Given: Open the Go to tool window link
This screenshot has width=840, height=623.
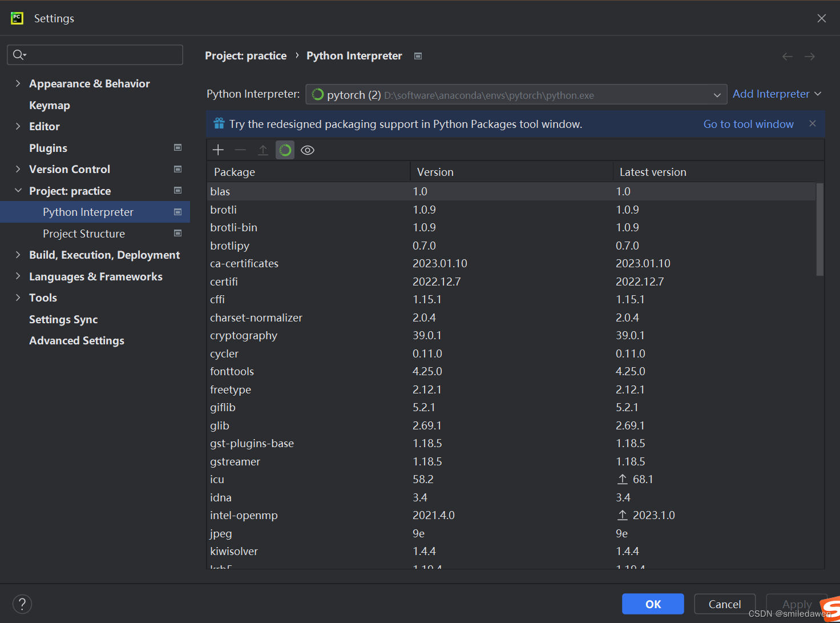Looking at the screenshot, I should click(748, 123).
